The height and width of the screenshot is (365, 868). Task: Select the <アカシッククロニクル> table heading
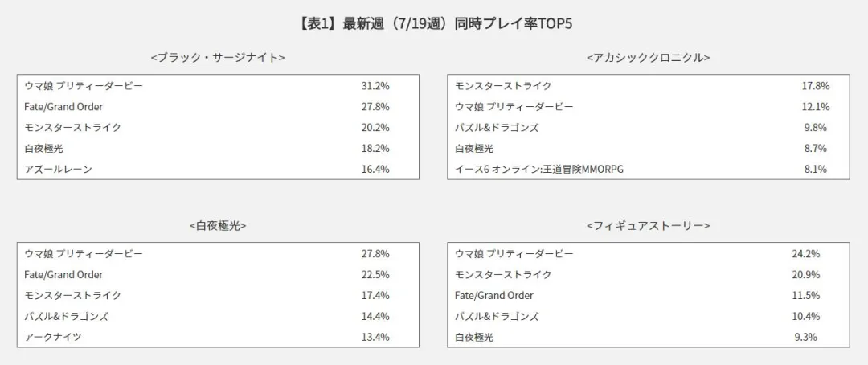tap(649, 57)
